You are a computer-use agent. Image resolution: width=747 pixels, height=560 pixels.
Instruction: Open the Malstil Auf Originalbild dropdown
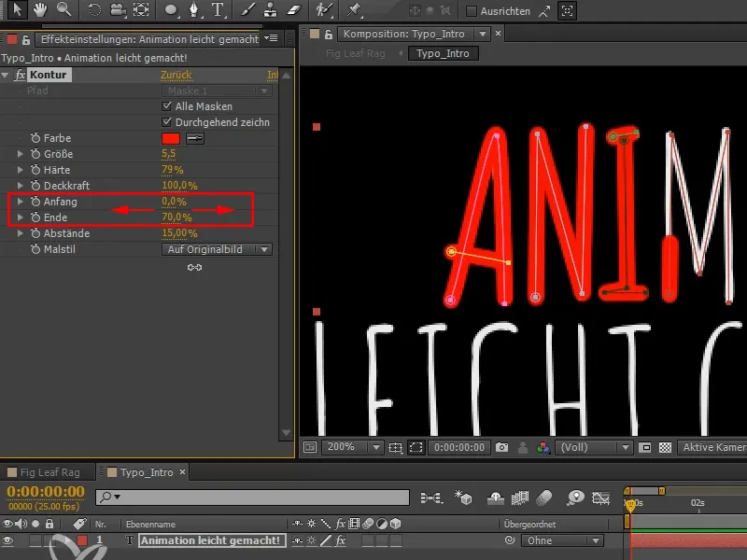(x=218, y=249)
